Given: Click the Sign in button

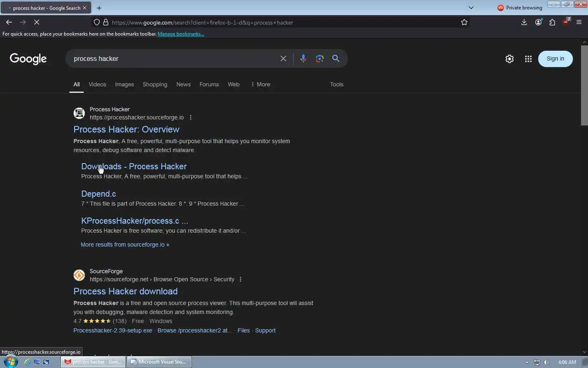Looking at the screenshot, I should tap(555, 58).
